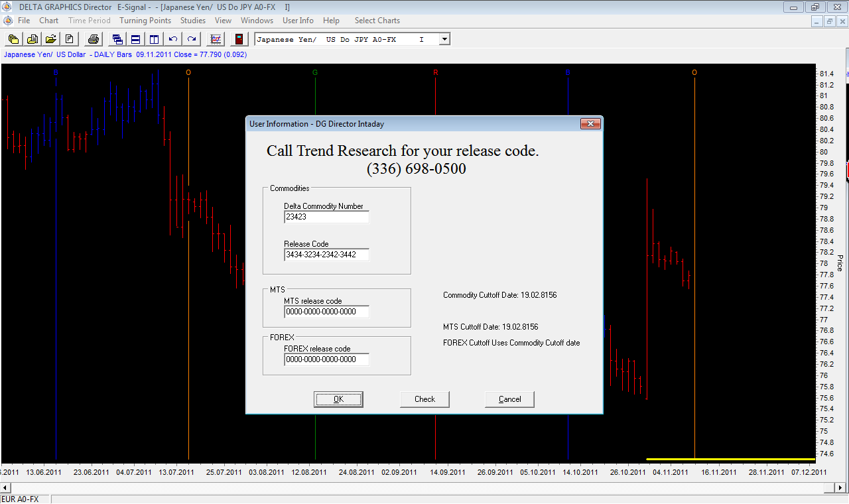Cancel the User Information dialog
This screenshot has width=849, height=504.
(x=509, y=399)
